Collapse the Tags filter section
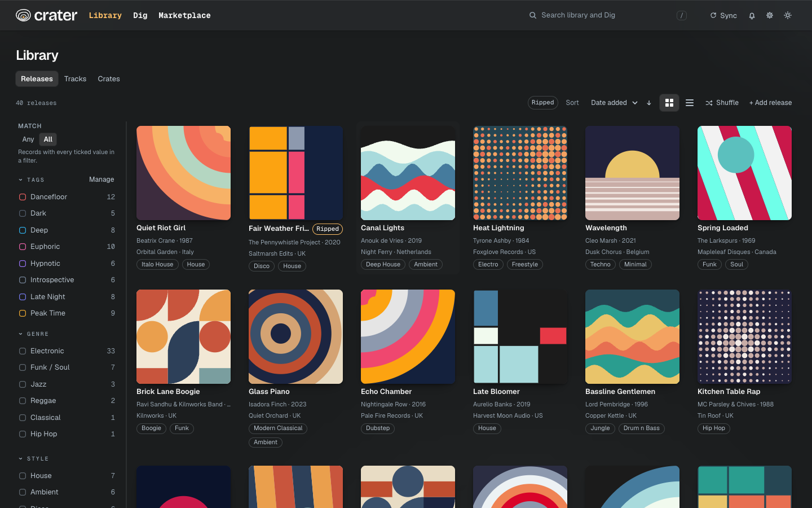The image size is (812, 508). (x=31, y=180)
